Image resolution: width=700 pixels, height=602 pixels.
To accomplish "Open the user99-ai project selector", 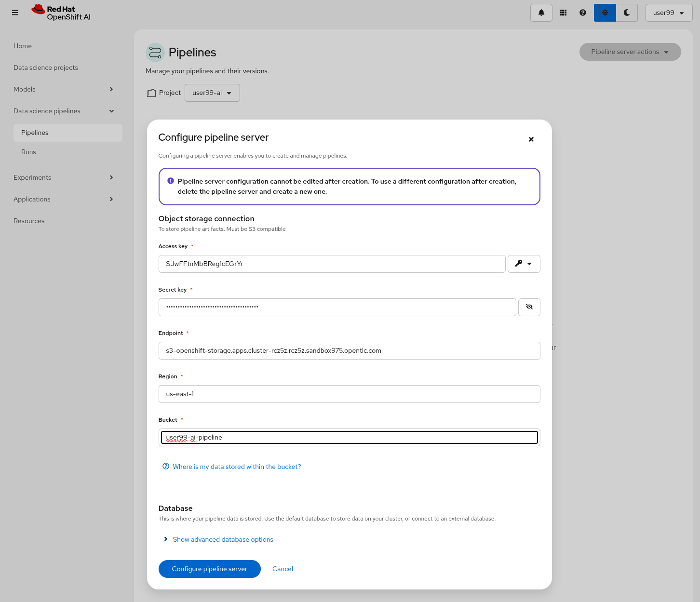I will (212, 93).
